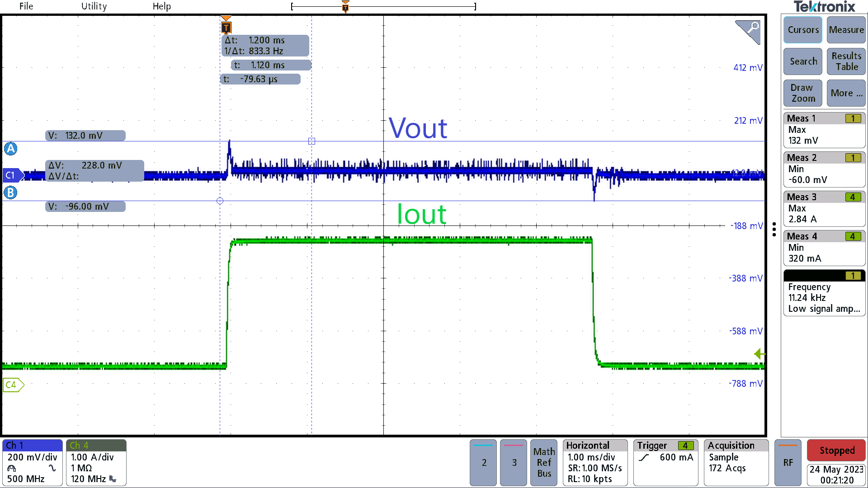Expand the More options panel
The image size is (868, 488).
click(x=846, y=93)
